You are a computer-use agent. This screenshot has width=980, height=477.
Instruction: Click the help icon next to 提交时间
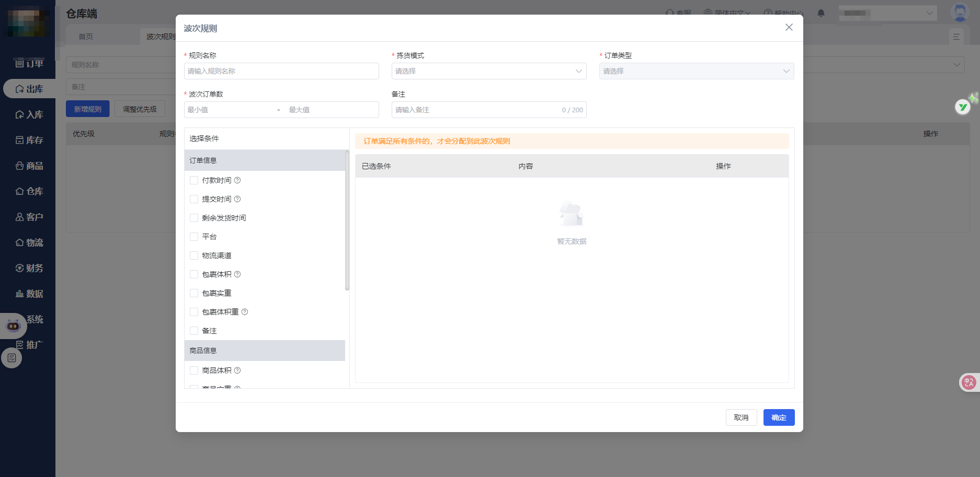(237, 199)
